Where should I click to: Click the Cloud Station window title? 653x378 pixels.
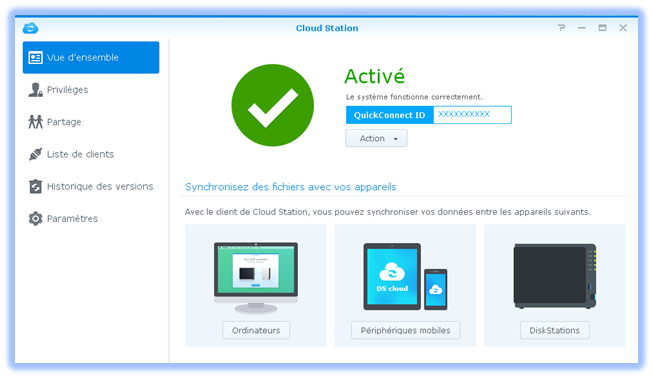(327, 28)
